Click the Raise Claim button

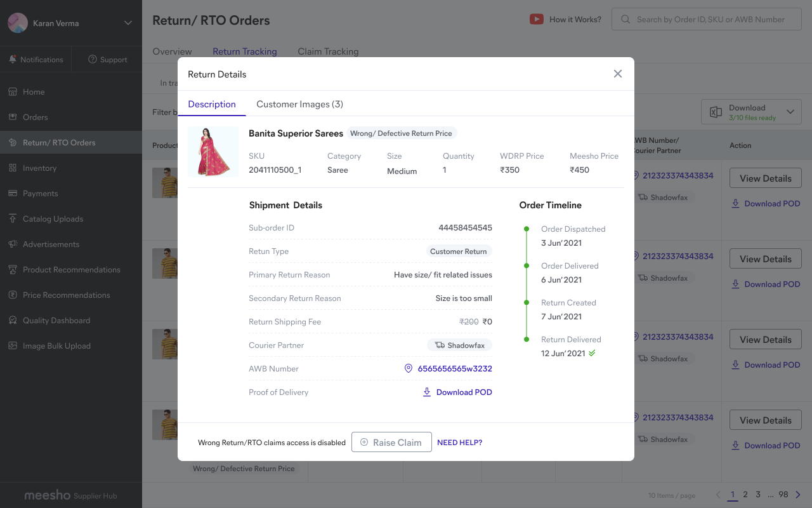pos(391,442)
